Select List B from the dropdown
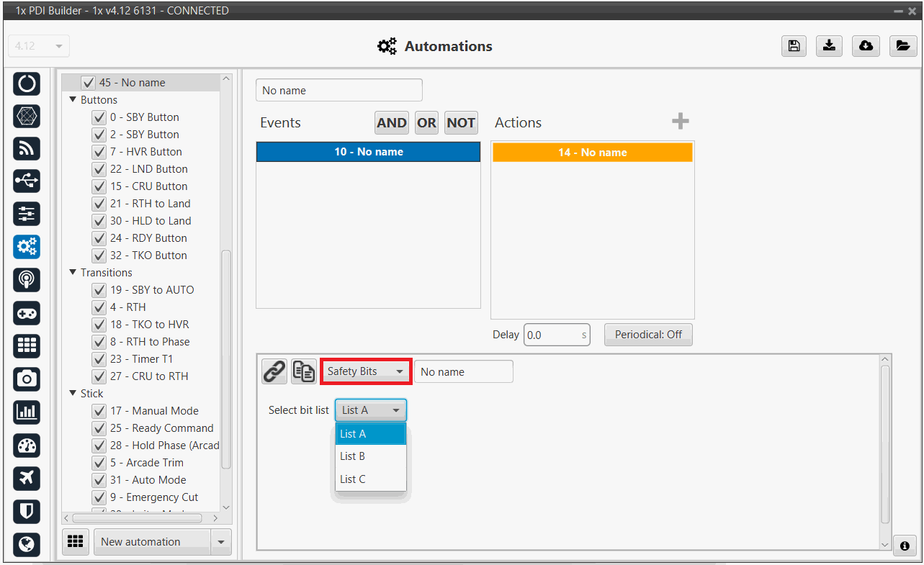This screenshot has width=924, height=565. (353, 456)
